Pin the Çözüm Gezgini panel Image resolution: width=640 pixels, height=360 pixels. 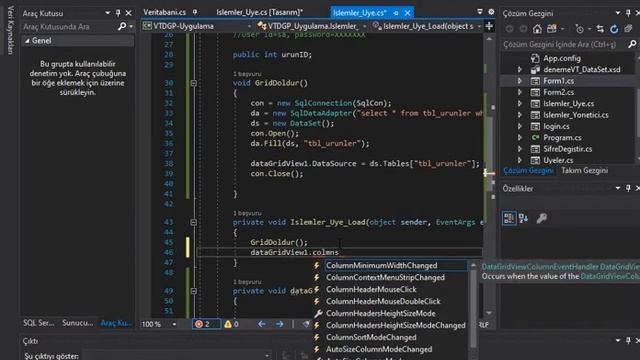[628, 13]
